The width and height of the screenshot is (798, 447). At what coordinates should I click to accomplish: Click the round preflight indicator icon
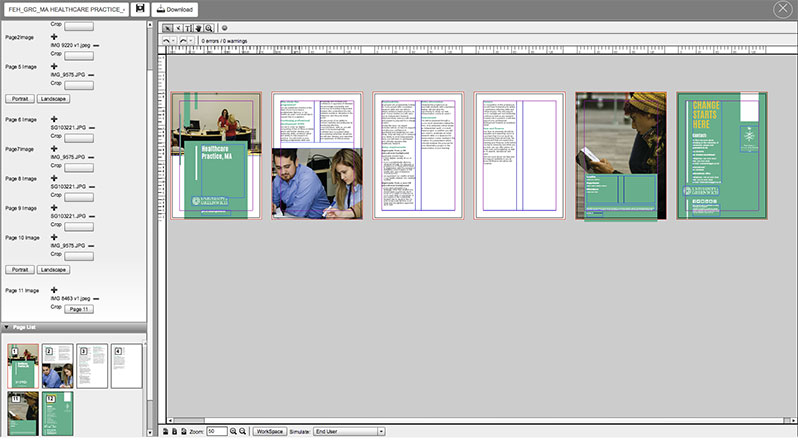tap(224, 29)
